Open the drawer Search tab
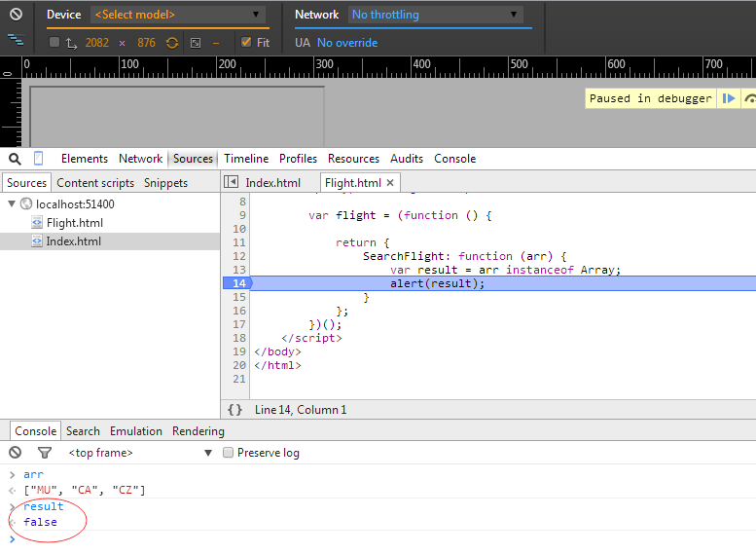This screenshot has height=554, width=756. [83, 431]
